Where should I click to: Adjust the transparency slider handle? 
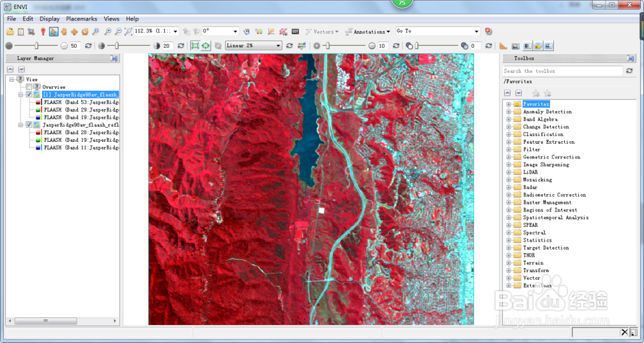point(417,46)
